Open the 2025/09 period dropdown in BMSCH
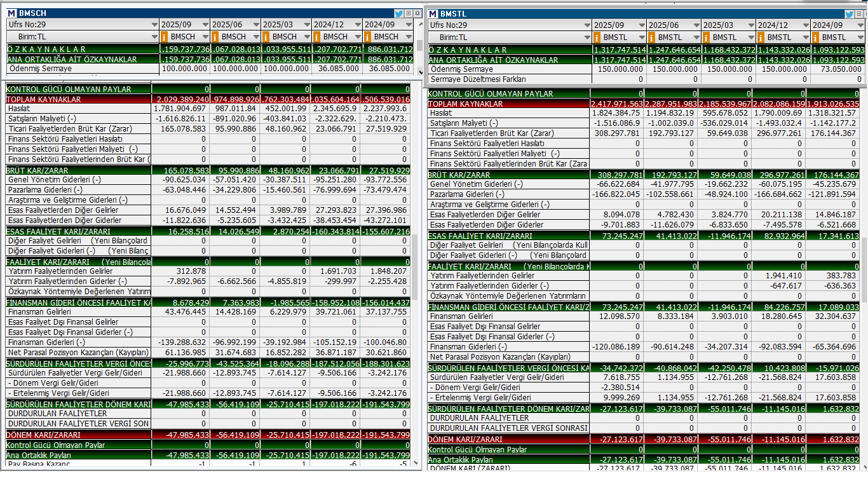The height and width of the screenshot is (488, 868). pyautogui.click(x=205, y=25)
